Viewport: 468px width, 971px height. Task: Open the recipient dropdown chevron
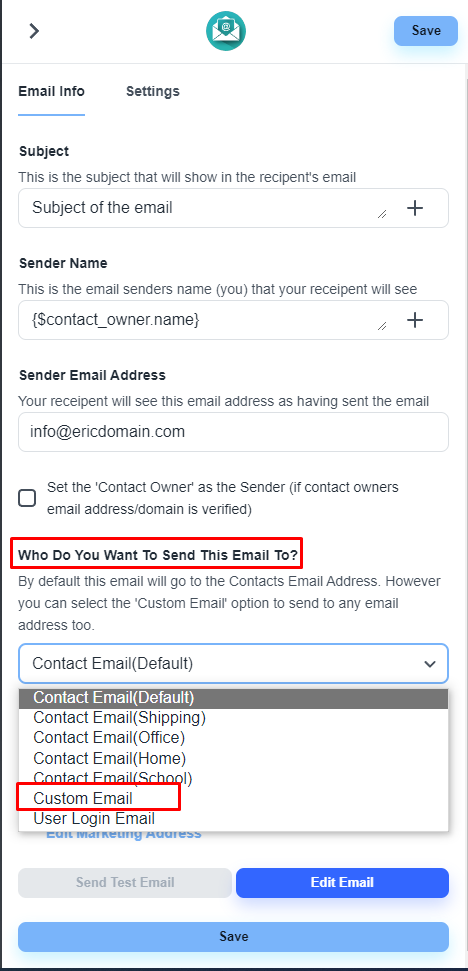[x=430, y=664]
